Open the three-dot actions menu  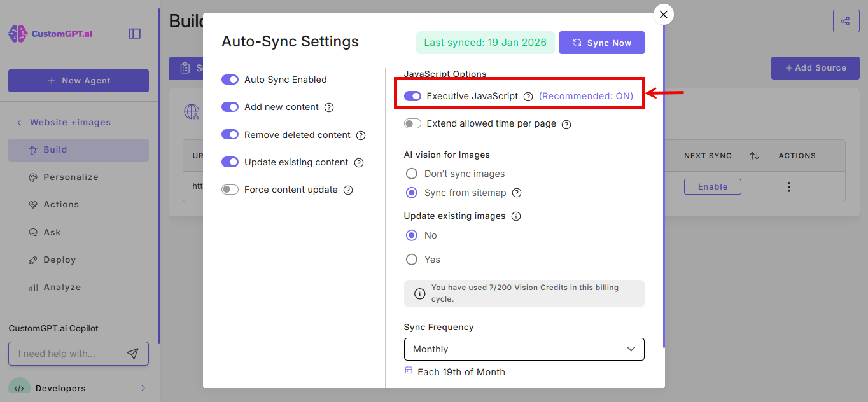[x=789, y=187]
